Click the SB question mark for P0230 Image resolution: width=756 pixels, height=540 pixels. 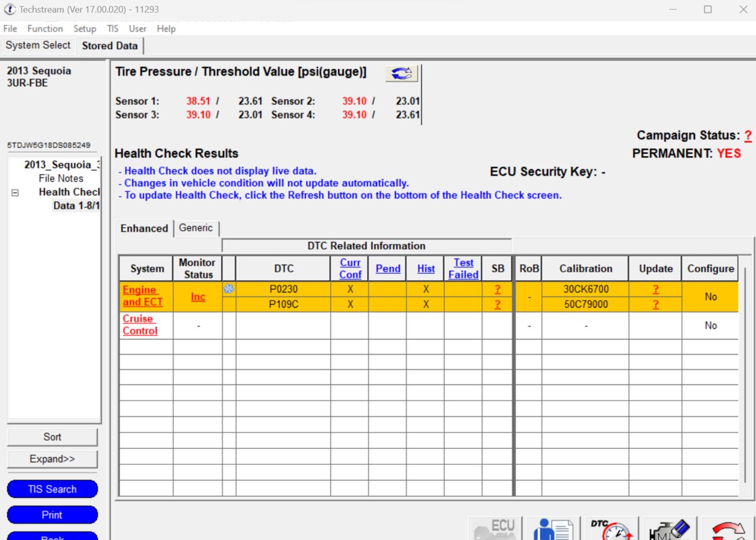[x=498, y=289]
